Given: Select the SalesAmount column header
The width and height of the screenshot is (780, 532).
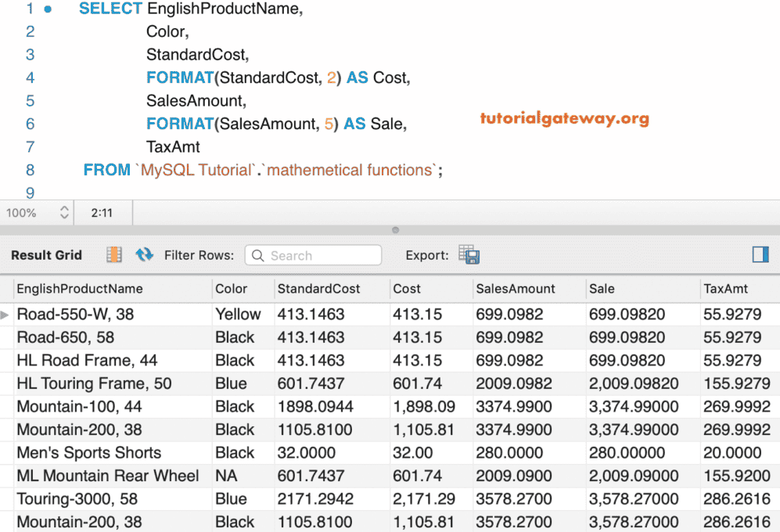Looking at the screenshot, I should [x=516, y=289].
